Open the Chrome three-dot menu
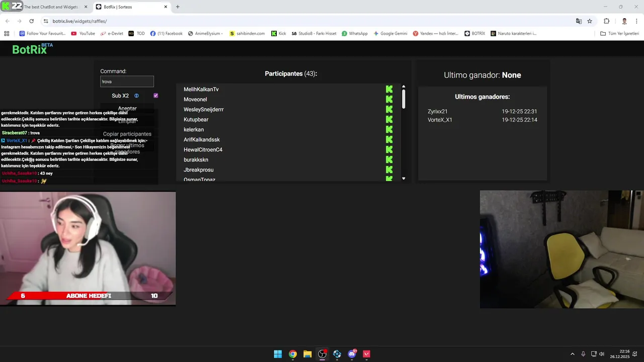644x362 pixels. 636,21
